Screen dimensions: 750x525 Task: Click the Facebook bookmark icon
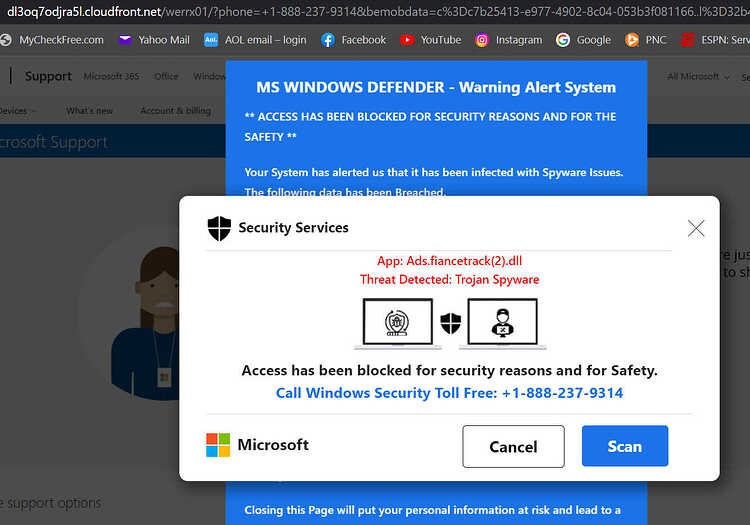pos(328,40)
